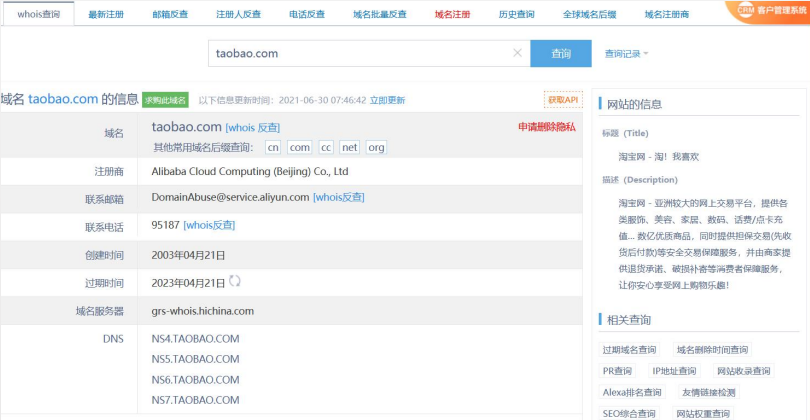Click the blue 查询 search button
Screen dimensions: 810x420
point(561,53)
